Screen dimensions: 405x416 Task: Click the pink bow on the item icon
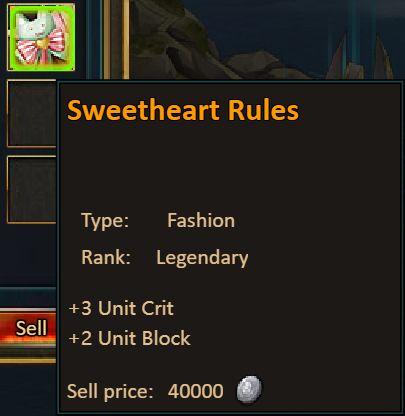(x=41, y=46)
